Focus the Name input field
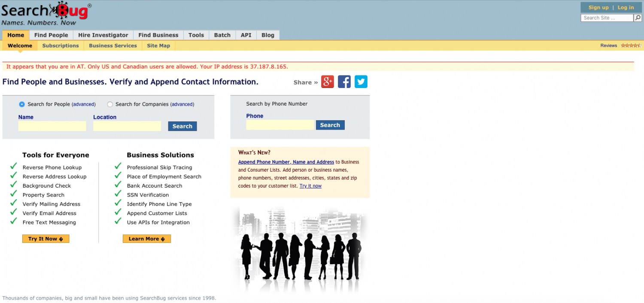The height and width of the screenshot is (303, 644). pos(52,126)
